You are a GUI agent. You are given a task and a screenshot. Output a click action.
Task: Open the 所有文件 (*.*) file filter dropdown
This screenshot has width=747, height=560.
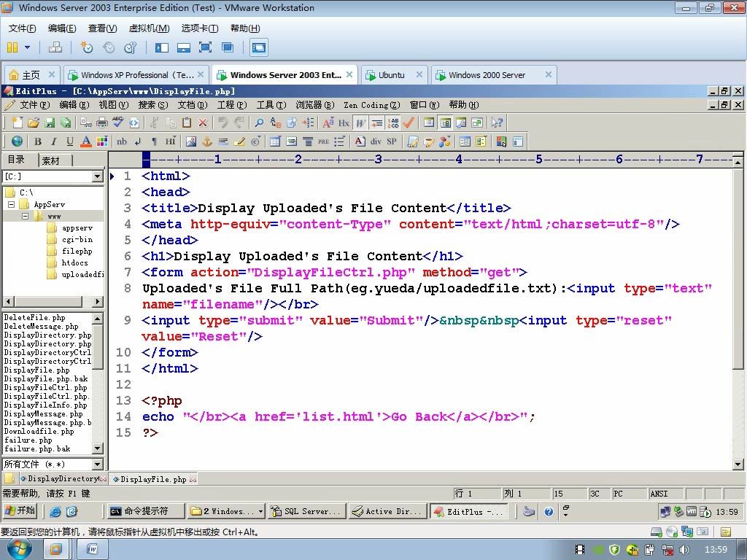(97, 464)
